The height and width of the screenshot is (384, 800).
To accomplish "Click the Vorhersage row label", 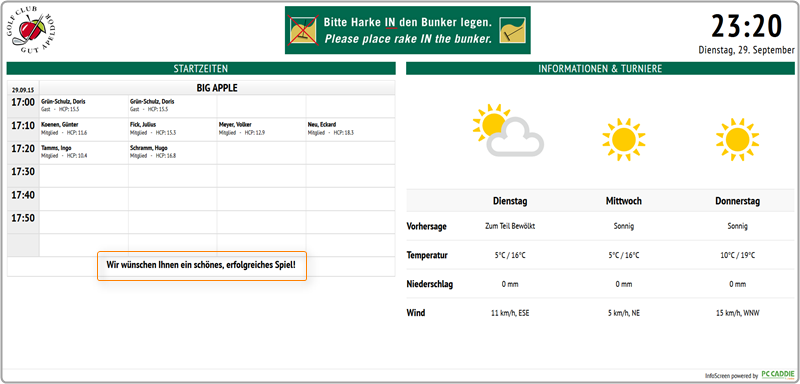I will click(427, 226).
